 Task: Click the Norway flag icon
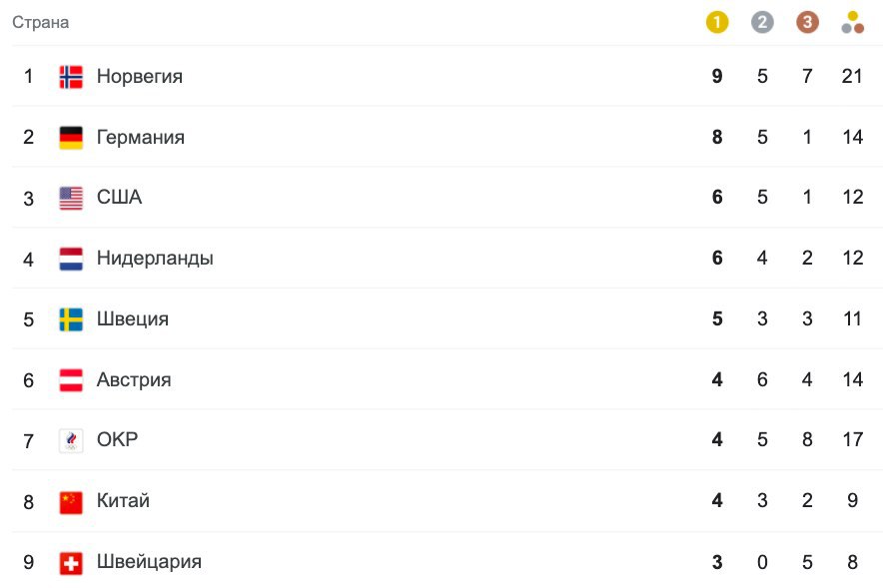71,77
